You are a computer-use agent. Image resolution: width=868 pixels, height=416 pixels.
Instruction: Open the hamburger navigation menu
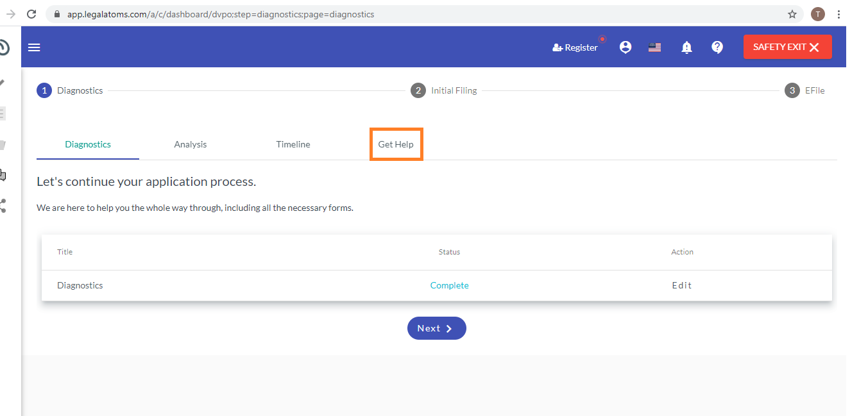(x=34, y=47)
